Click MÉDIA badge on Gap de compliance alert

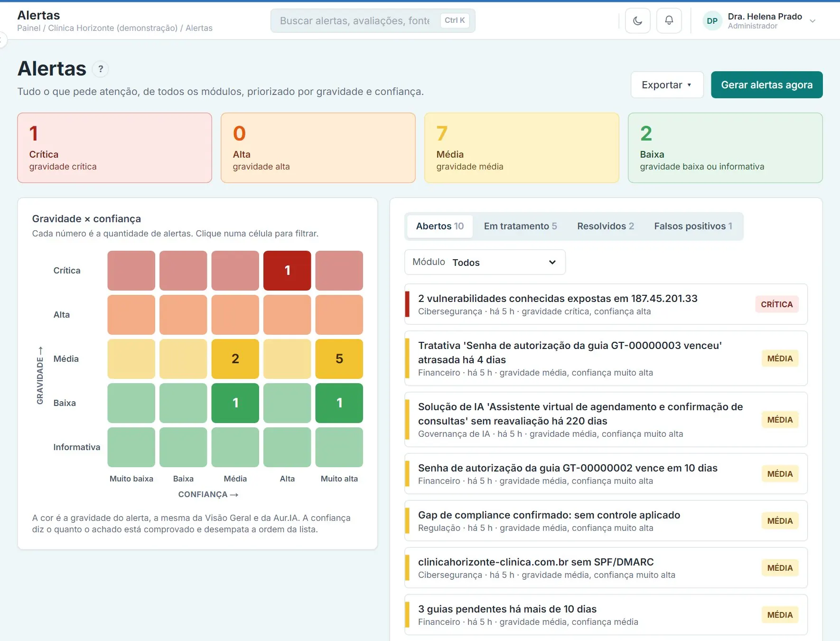click(780, 521)
